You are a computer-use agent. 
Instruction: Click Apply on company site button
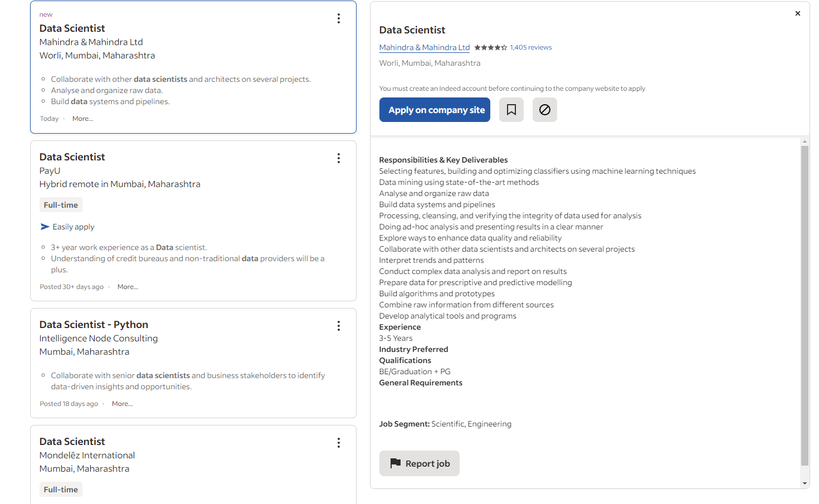click(435, 110)
